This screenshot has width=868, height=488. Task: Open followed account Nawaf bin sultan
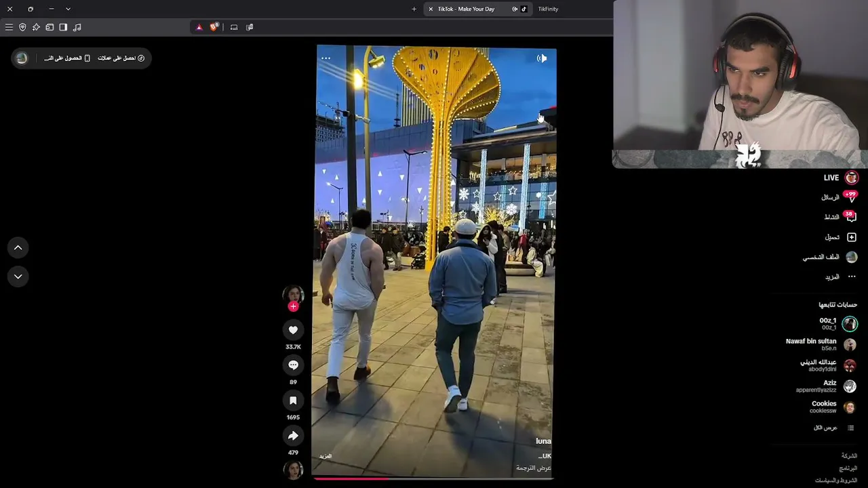(821, 344)
